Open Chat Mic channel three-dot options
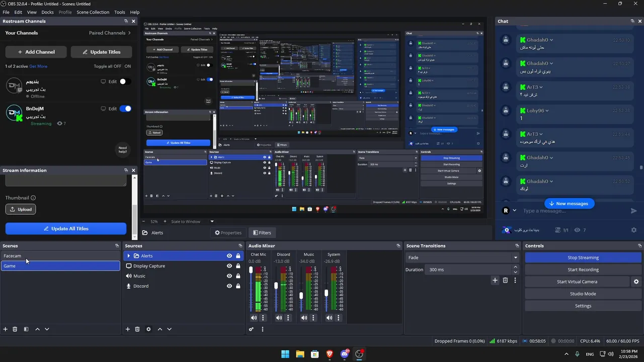 tap(263, 318)
